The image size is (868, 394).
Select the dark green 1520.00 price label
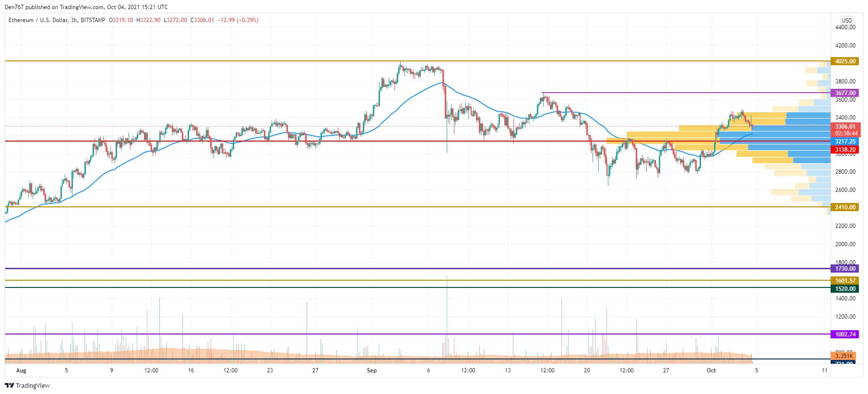tap(845, 289)
